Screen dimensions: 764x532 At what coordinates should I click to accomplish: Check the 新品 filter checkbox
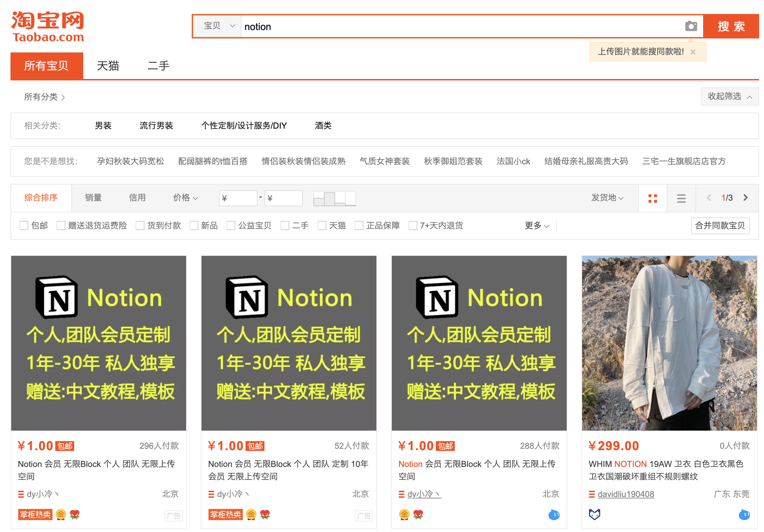tap(194, 226)
